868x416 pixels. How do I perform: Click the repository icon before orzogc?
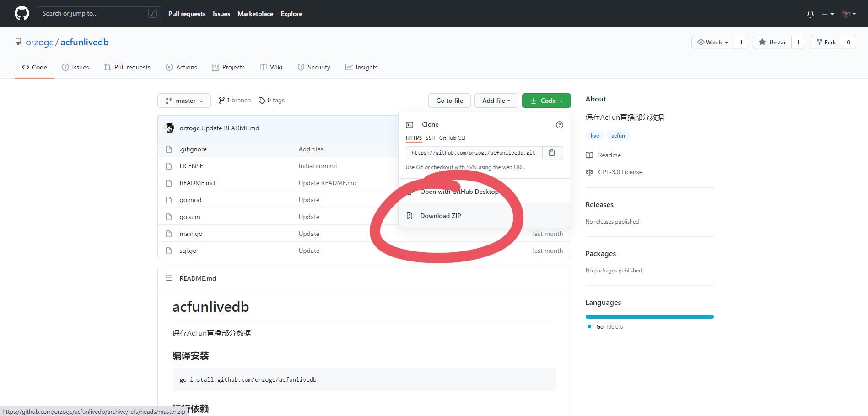[x=18, y=42]
